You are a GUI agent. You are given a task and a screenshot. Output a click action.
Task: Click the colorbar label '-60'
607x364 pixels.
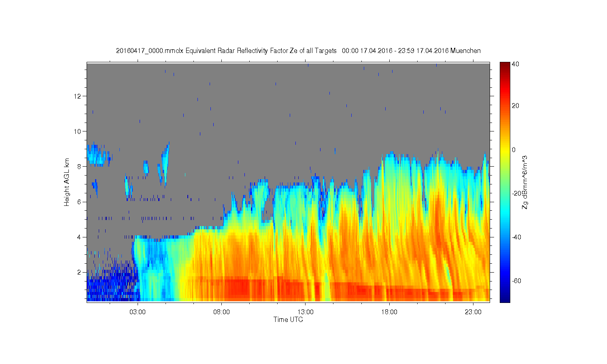(516, 281)
